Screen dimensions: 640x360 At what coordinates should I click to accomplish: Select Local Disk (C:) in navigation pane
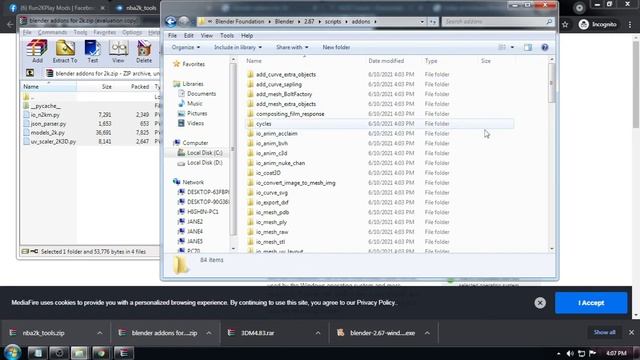pos(204,153)
